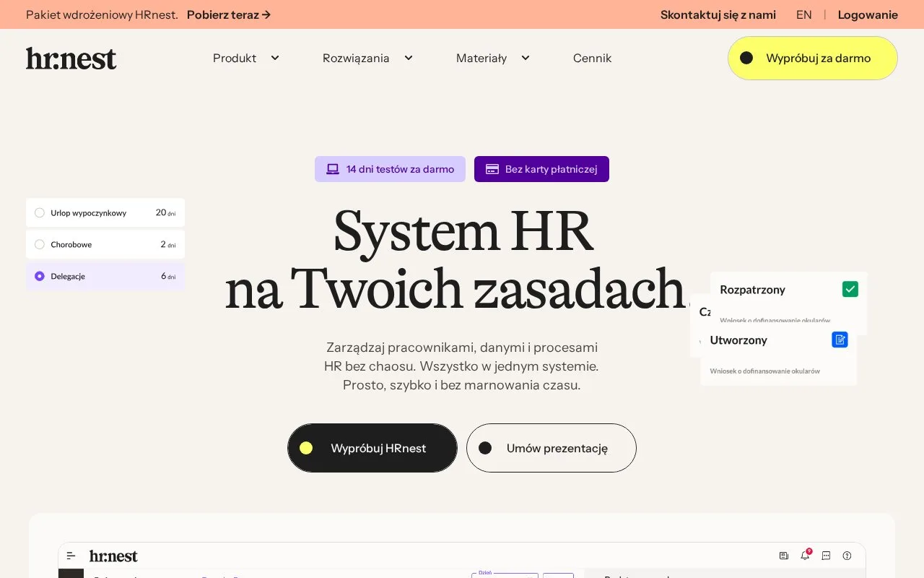Click the Utworzony status card title

(738, 340)
